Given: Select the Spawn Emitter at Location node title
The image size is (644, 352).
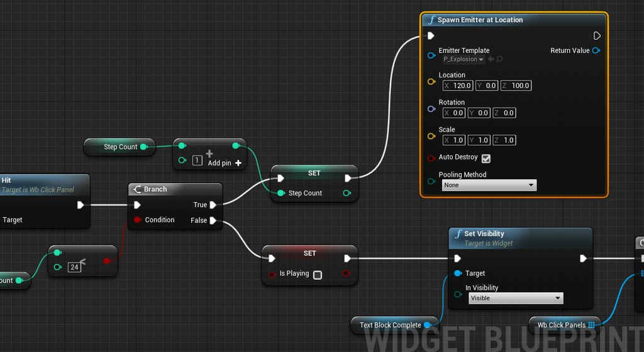Looking at the screenshot, I should pos(480,20).
